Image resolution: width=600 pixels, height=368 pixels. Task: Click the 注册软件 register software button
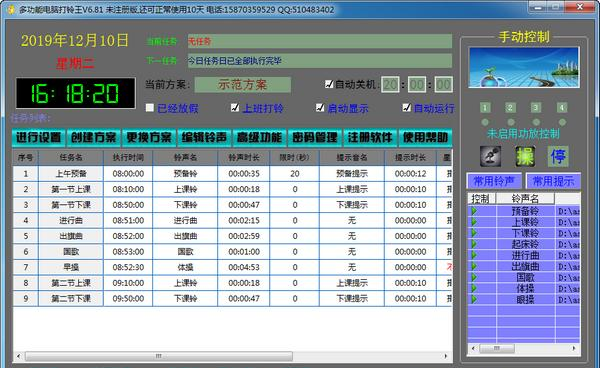pyautogui.click(x=370, y=137)
